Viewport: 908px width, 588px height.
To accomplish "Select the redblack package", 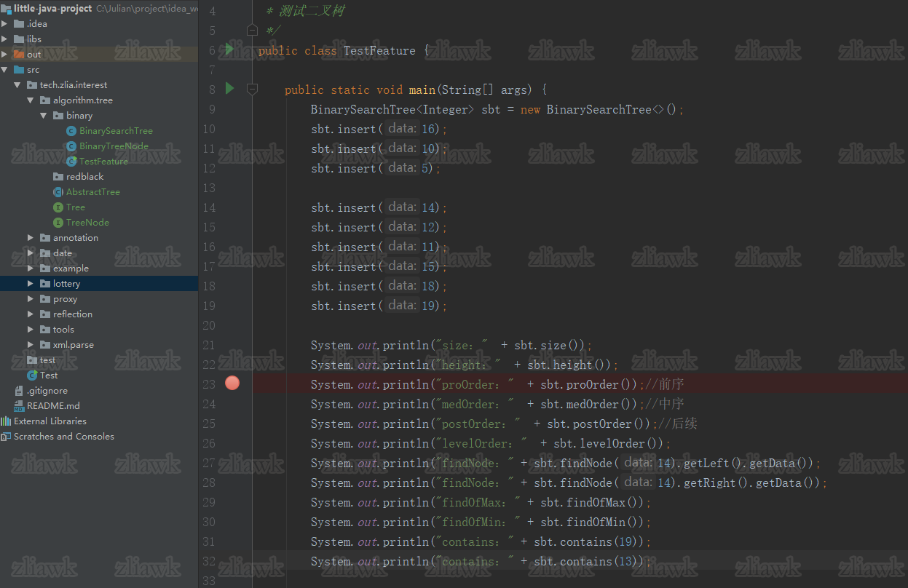I will click(84, 177).
